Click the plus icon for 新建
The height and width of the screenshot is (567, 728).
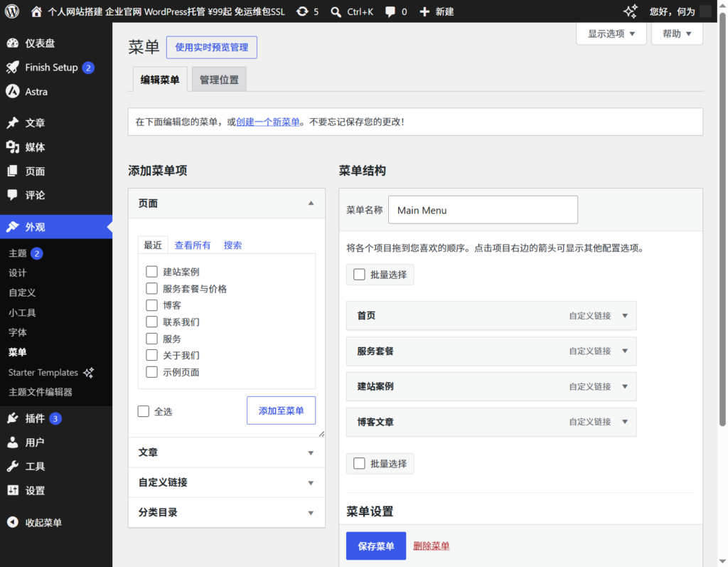coord(424,11)
